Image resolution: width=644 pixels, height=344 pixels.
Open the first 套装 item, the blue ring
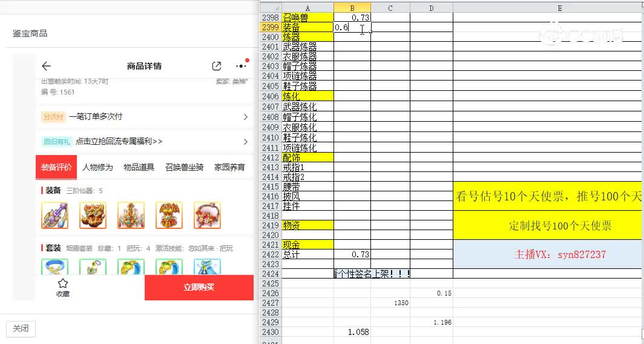tap(54, 266)
